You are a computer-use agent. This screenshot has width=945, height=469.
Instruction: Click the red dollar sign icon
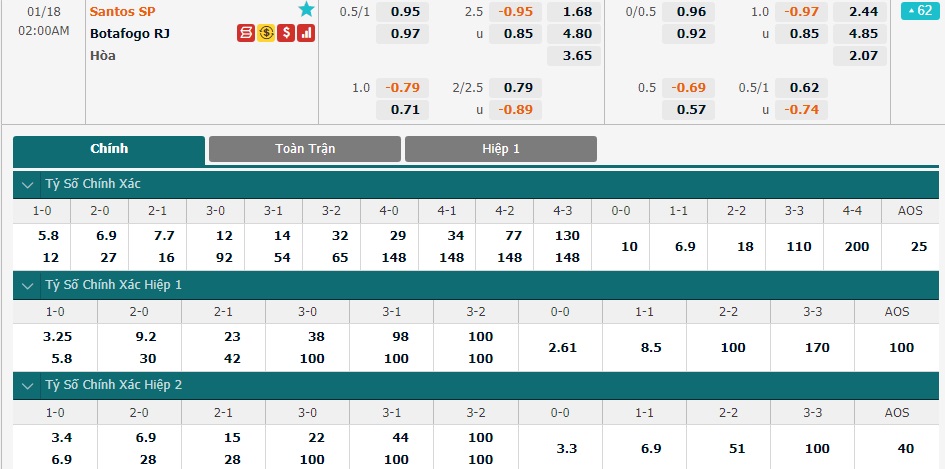click(x=286, y=33)
